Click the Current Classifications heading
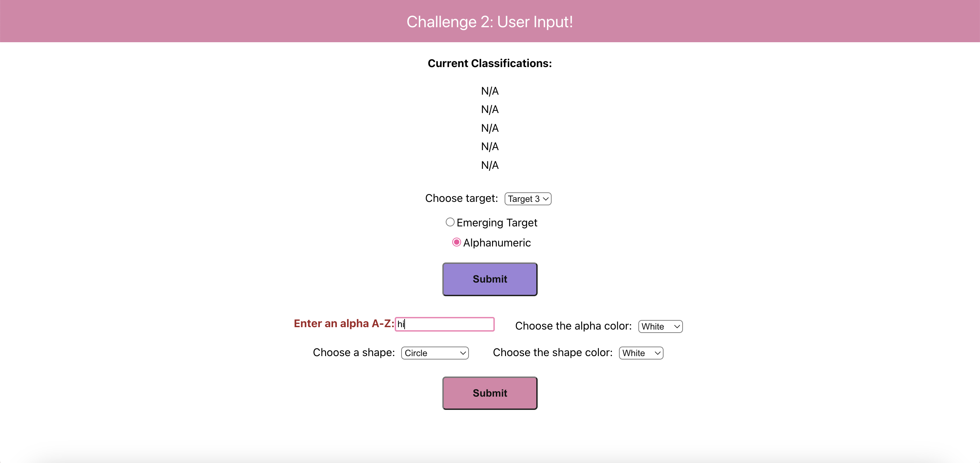Screen dimensions: 980x463 (x=490, y=63)
